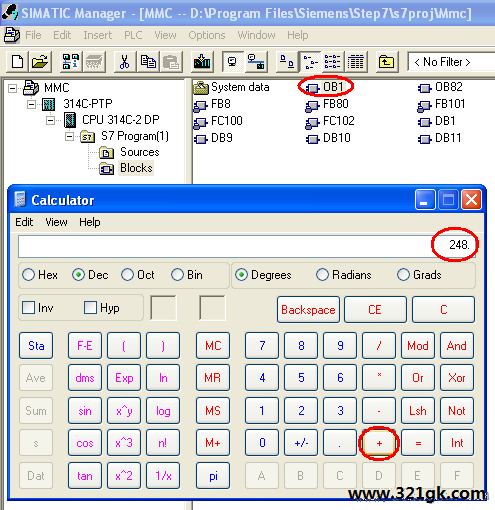Click the calculator number 7 button
The image size is (495, 510).
(x=262, y=346)
